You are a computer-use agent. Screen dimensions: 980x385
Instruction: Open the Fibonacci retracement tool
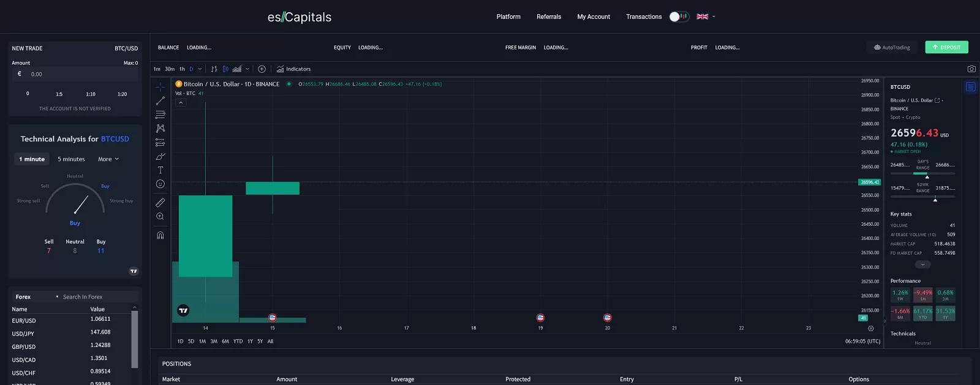tap(160, 114)
